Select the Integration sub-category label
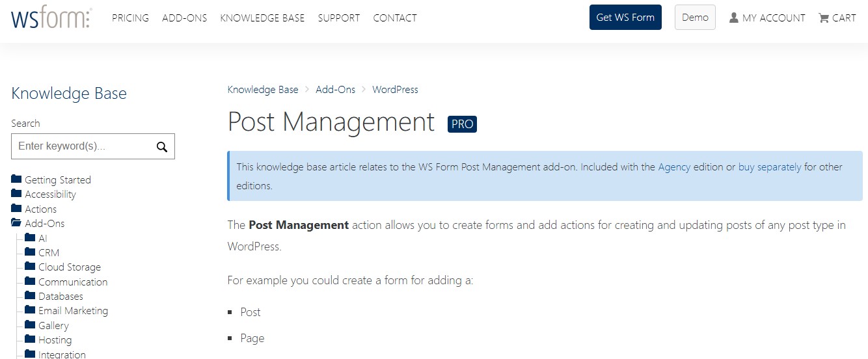This screenshot has height=359, width=868. click(62, 354)
